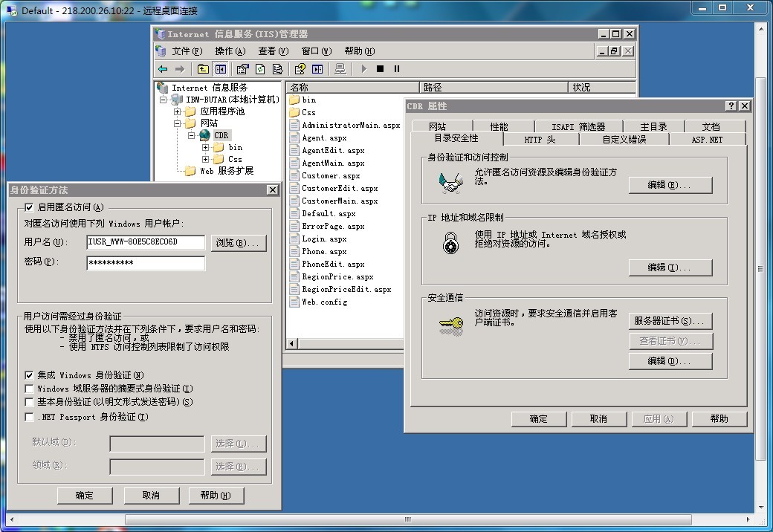
Task: Switch to the HTTP 头 tab
Action: pos(540,140)
